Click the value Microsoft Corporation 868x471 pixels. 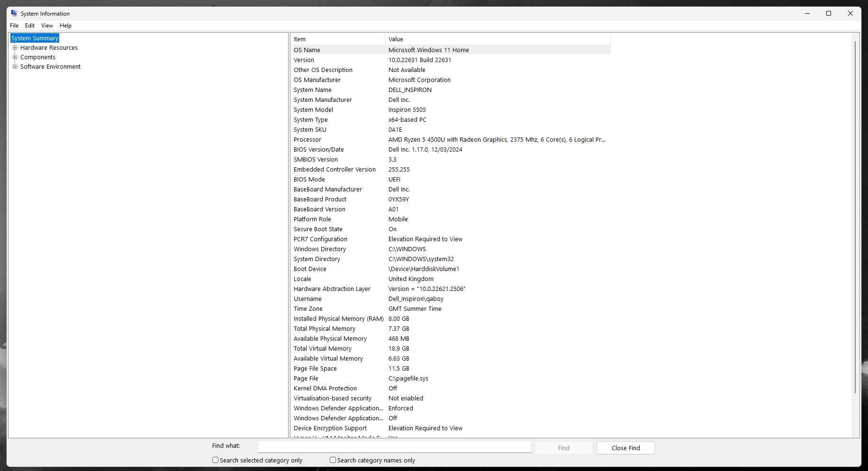(x=419, y=80)
